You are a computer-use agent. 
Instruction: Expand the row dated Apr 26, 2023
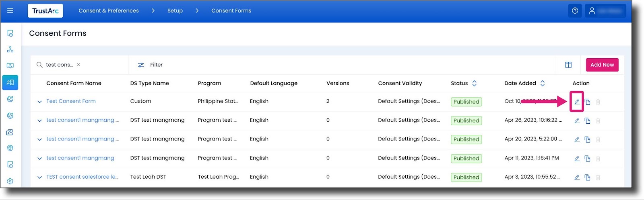tap(39, 120)
